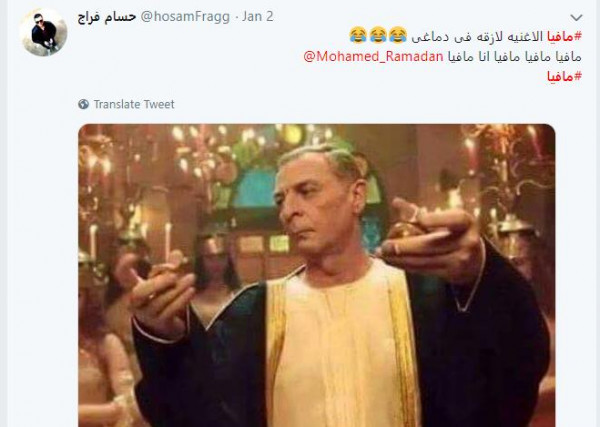Open the @Mohamed_Ramadan mention
The image size is (600, 427).
tap(373, 57)
